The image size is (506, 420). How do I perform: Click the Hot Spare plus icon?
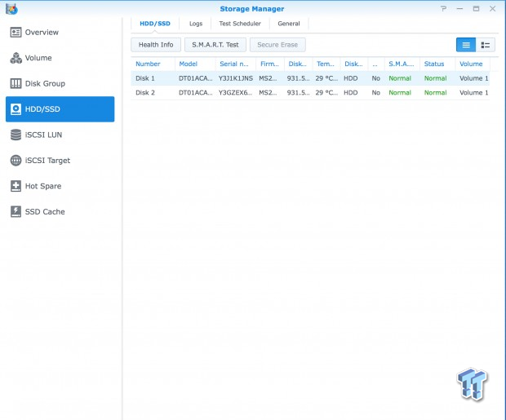click(16, 186)
